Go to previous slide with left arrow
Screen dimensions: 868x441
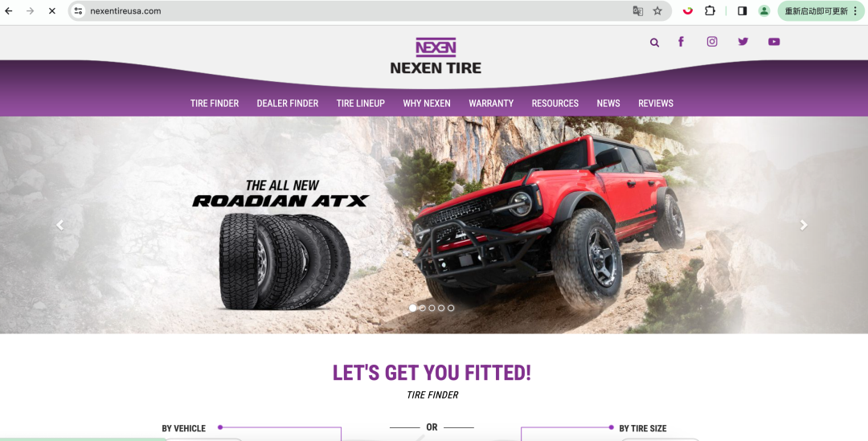[x=59, y=225]
